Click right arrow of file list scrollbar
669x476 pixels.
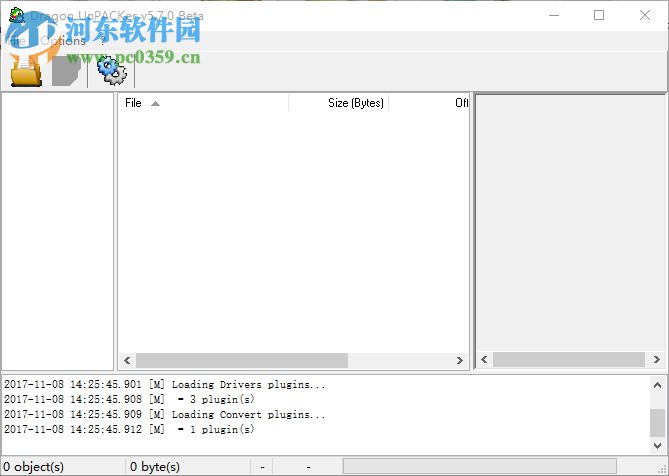tap(460, 360)
